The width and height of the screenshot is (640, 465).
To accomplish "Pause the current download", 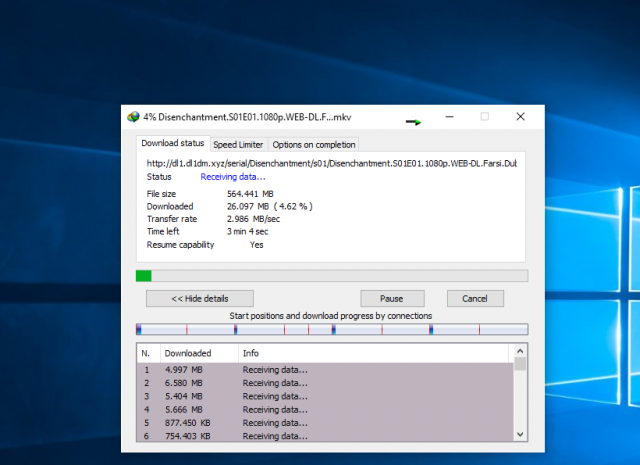I will coord(391,298).
